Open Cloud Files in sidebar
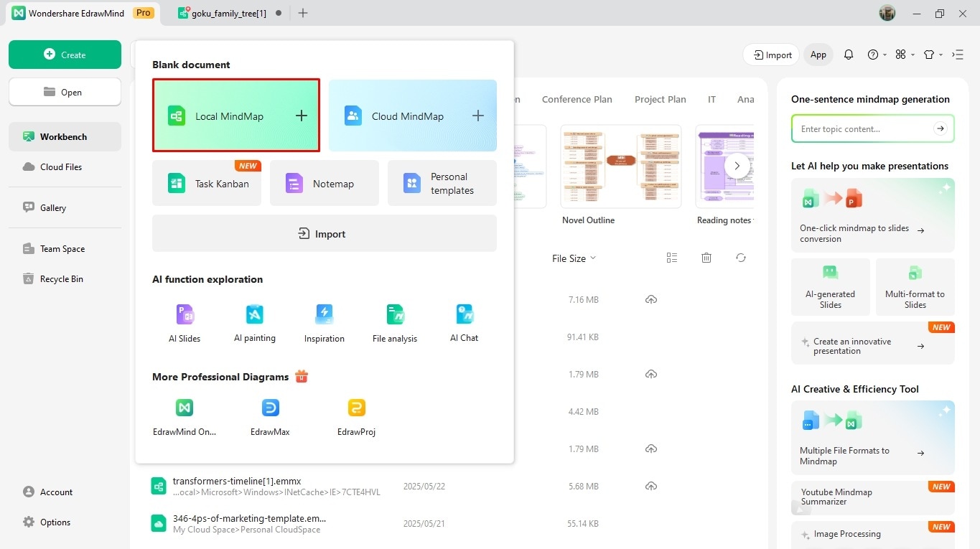This screenshot has width=980, height=549. 65,166
